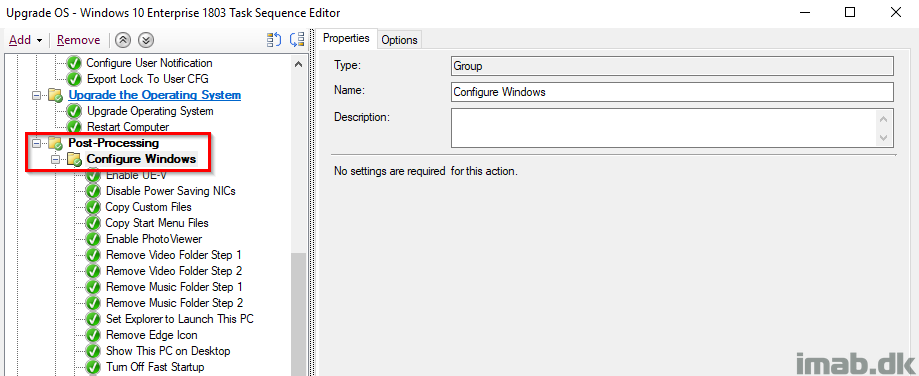The image size is (919, 376).
Task: Open the Add dropdown menu
Action: (x=26, y=40)
